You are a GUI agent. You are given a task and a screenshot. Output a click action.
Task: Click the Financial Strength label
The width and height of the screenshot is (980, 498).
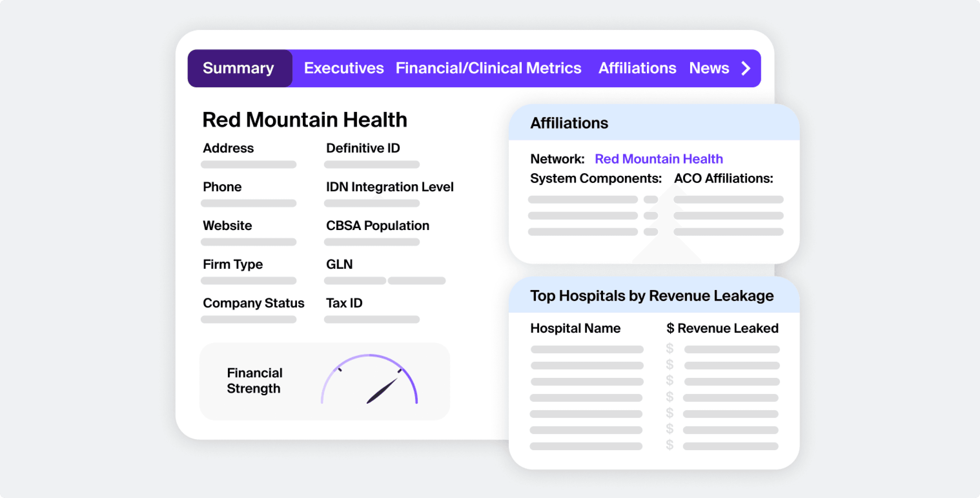click(x=255, y=380)
